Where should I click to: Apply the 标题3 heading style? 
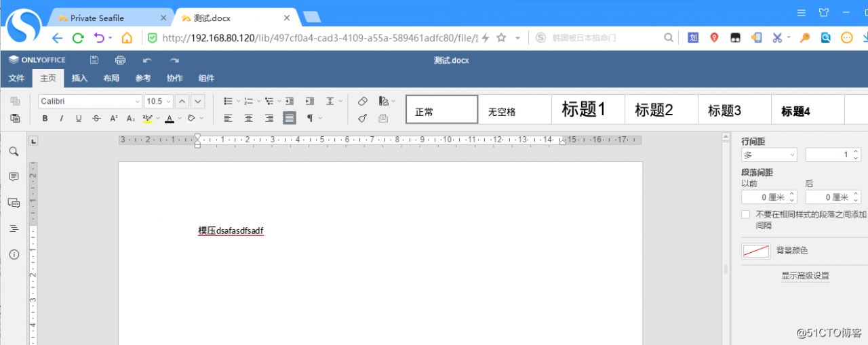(734, 109)
